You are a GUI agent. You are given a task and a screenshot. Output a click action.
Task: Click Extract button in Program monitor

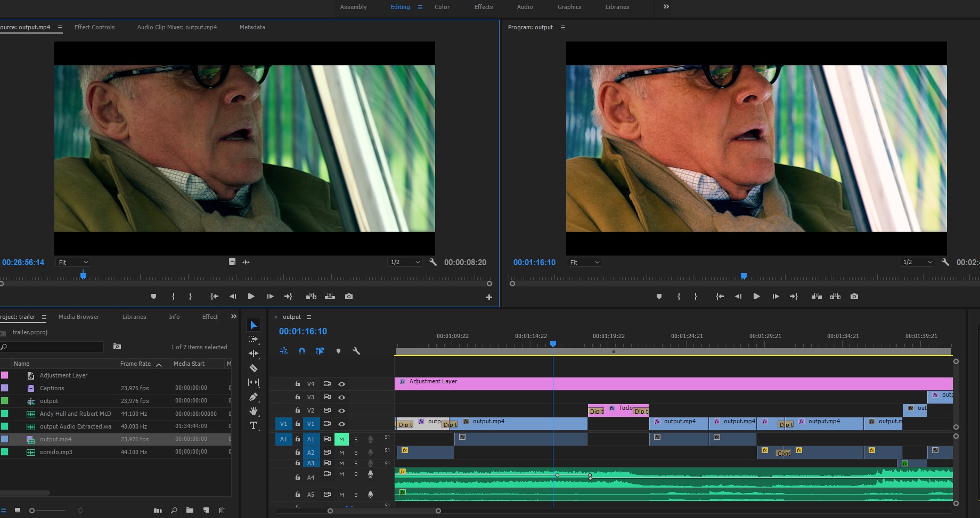click(x=835, y=297)
